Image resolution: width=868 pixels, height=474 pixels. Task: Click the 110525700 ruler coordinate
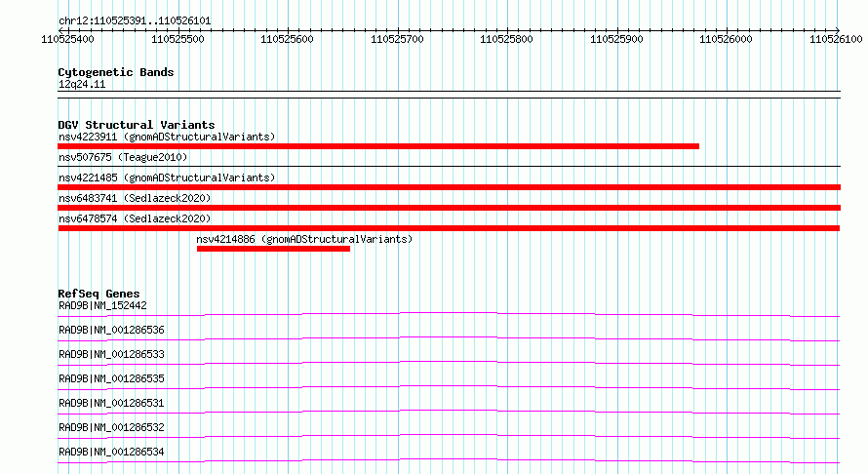click(x=397, y=39)
